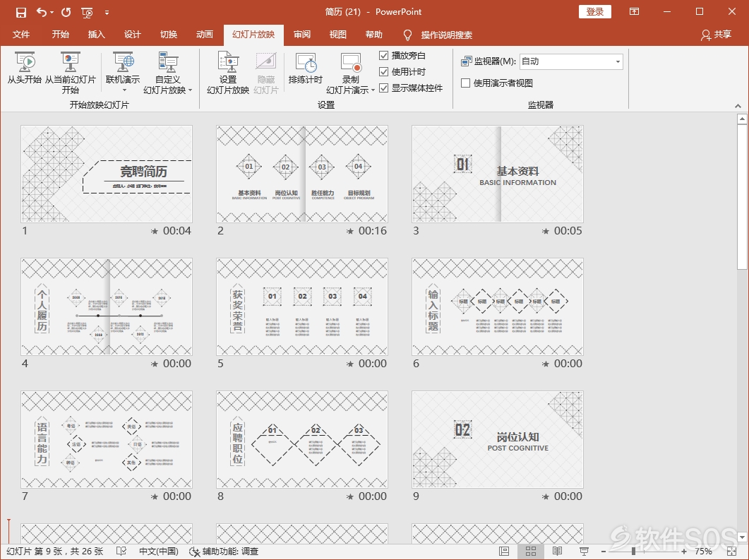Start Slide Show from status bar icon
Screen dimensions: 749x560
pyautogui.click(x=584, y=552)
